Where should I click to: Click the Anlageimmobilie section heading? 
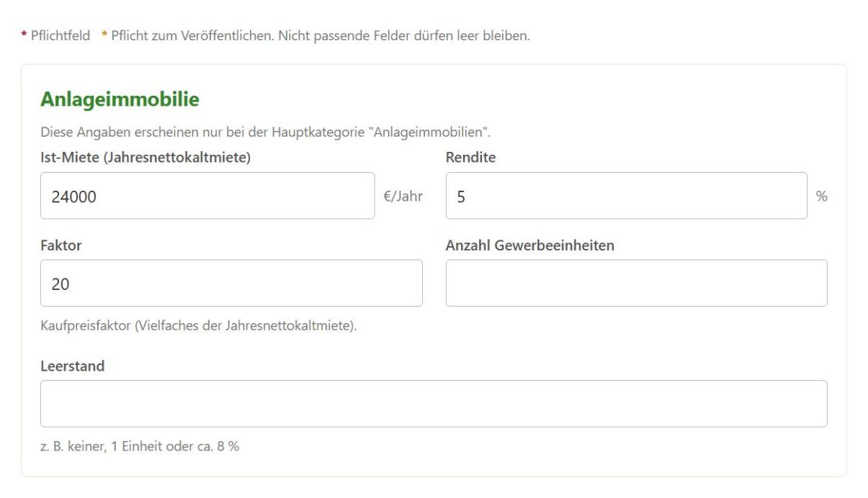(x=120, y=101)
